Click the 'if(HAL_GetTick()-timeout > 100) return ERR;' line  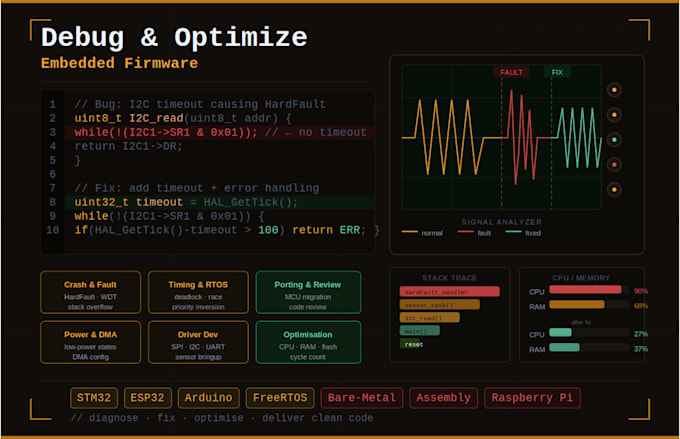tap(227, 230)
